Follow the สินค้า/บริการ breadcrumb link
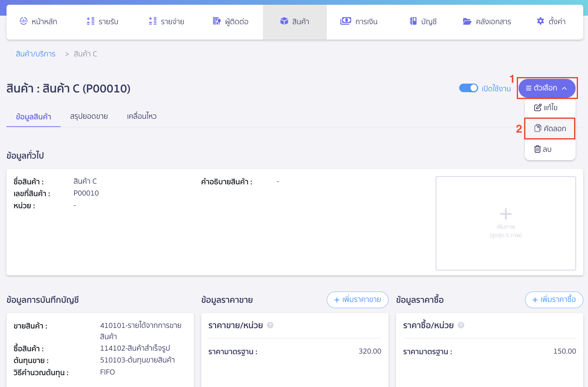588x387 pixels. click(35, 54)
